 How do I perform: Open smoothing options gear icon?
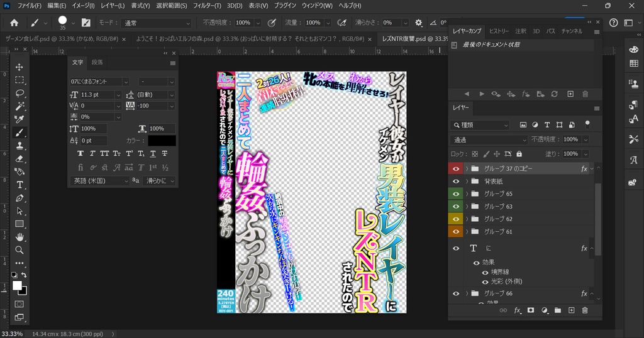pos(418,23)
